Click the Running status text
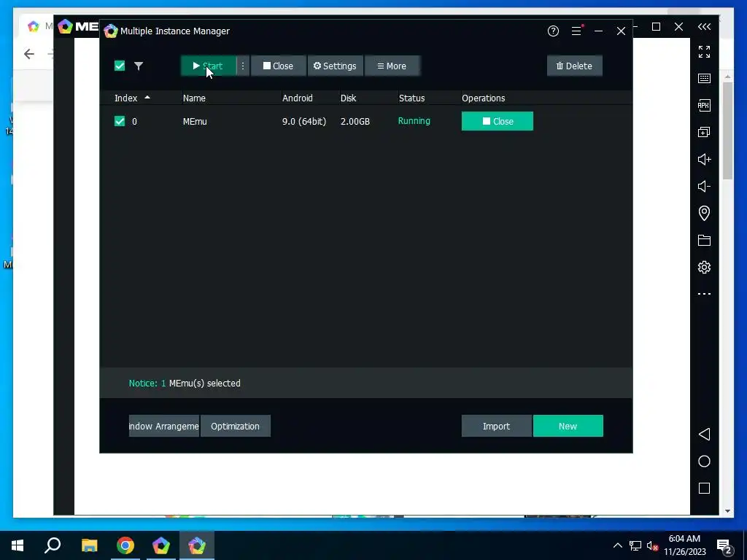This screenshot has height=560, width=747. (x=414, y=121)
